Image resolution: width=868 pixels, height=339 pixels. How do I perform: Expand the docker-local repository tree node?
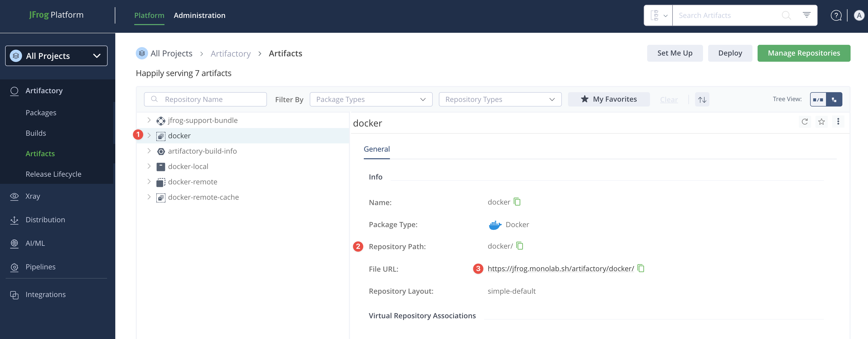click(x=149, y=166)
